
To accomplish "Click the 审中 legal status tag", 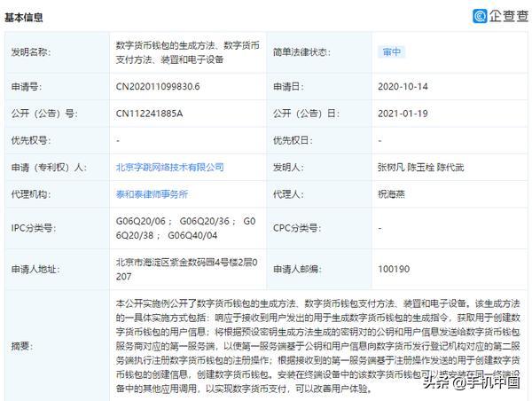I will (x=392, y=52).
